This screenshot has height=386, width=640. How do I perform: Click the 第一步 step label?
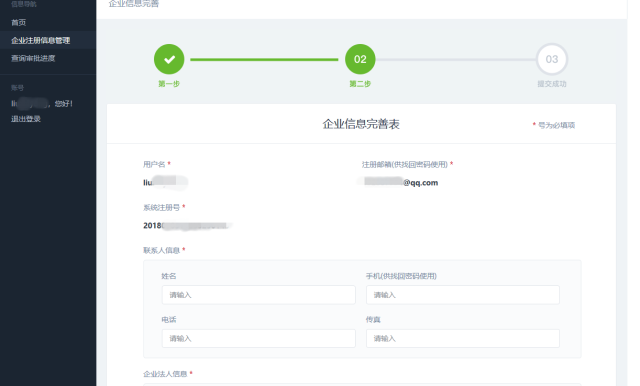169,84
